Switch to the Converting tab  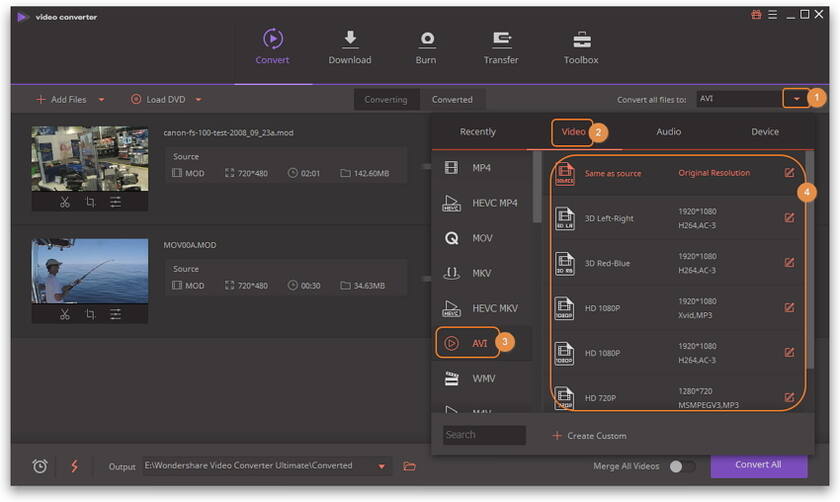click(x=386, y=100)
